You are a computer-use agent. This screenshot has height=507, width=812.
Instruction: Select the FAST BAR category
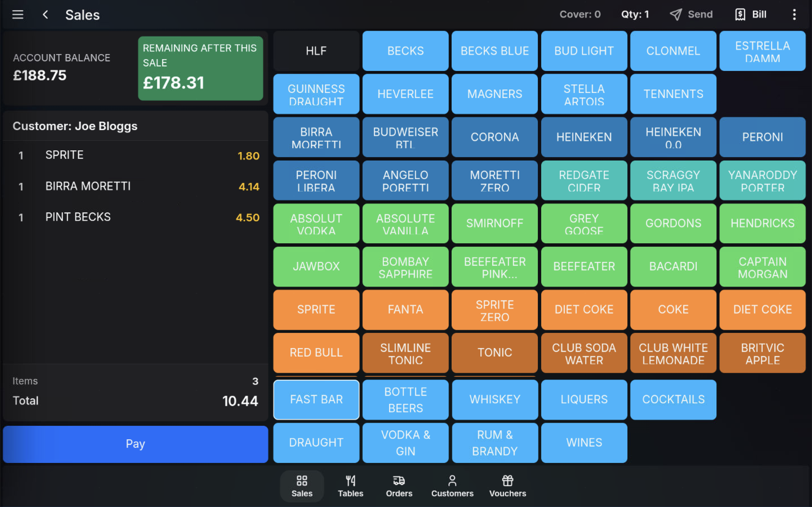click(x=316, y=400)
